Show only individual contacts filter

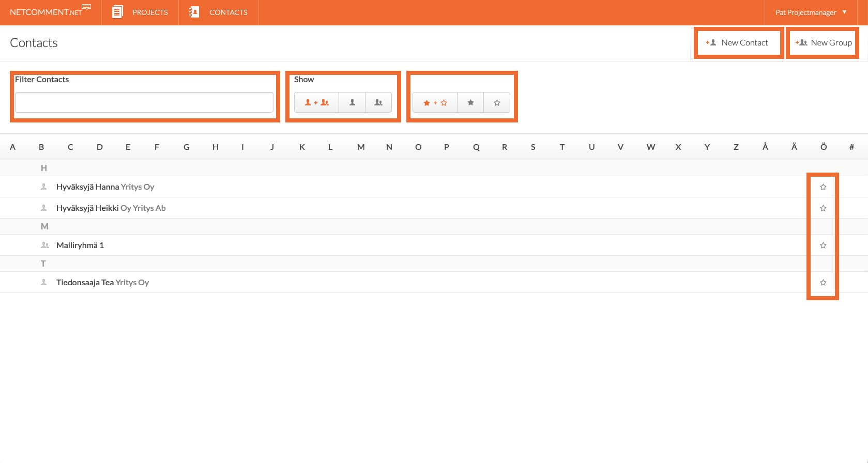point(352,102)
